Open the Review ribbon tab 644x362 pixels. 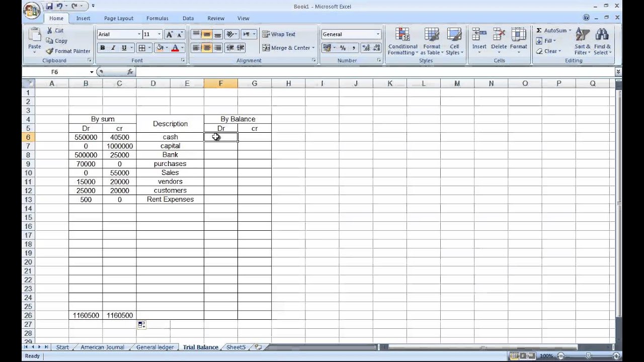(216, 18)
